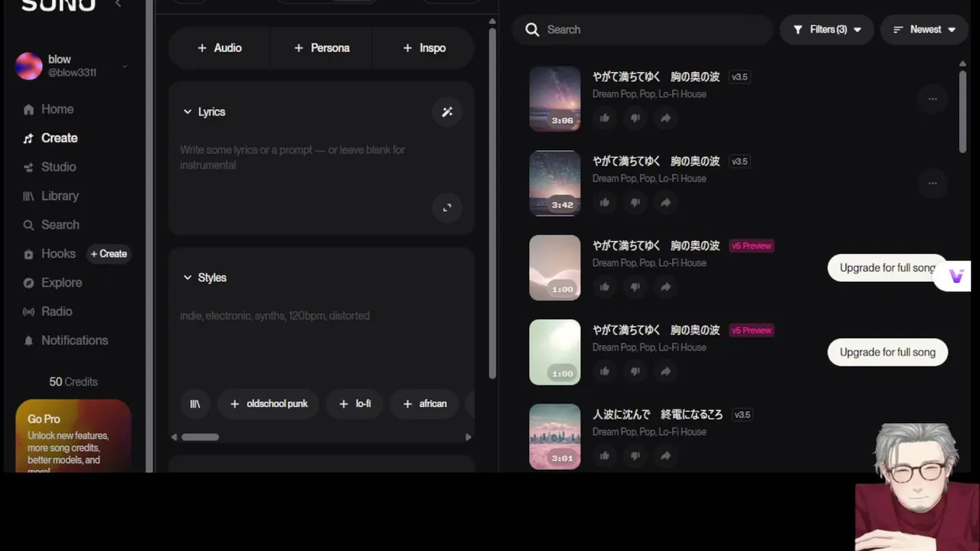Image resolution: width=980 pixels, height=551 pixels.
Task: Collapse the Styles section
Action: coord(188,278)
